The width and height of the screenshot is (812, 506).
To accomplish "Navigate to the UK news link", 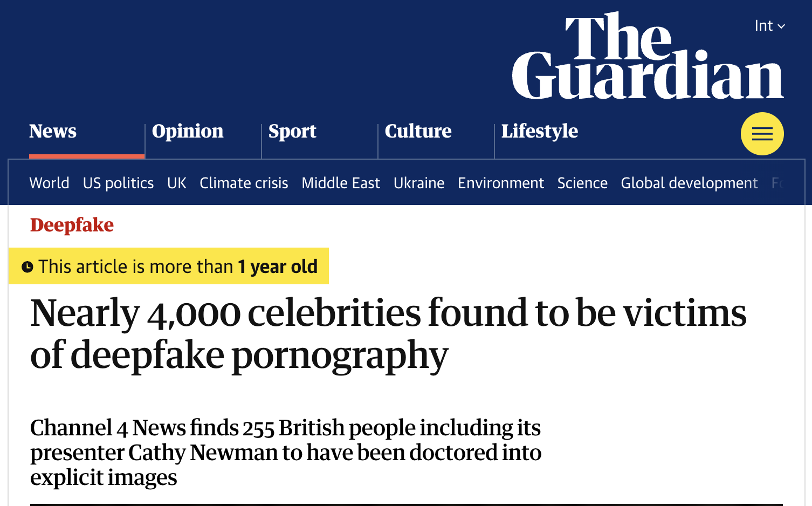I will 177,183.
